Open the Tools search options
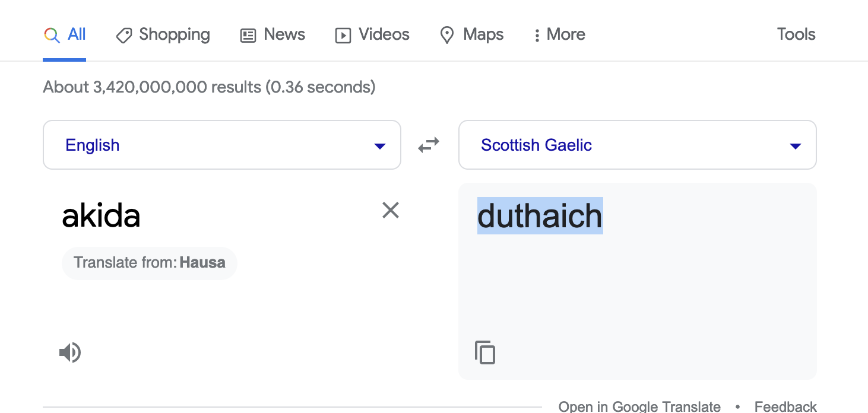The width and height of the screenshot is (868, 413). coord(796,34)
